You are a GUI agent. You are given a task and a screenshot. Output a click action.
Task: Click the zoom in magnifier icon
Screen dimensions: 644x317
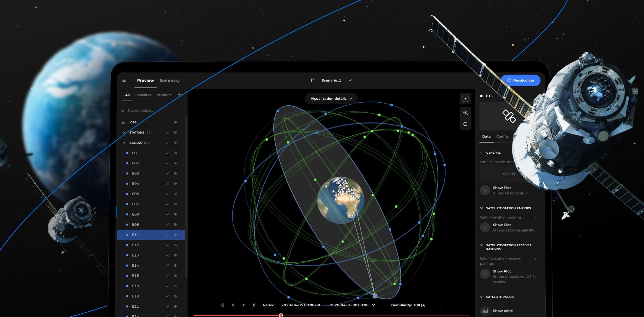(465, 112)
